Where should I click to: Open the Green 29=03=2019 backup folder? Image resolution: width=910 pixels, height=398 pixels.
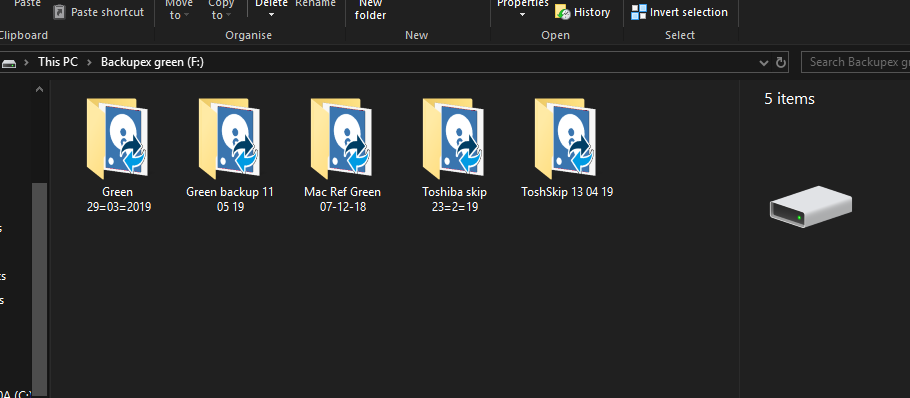tap(118, 154)
